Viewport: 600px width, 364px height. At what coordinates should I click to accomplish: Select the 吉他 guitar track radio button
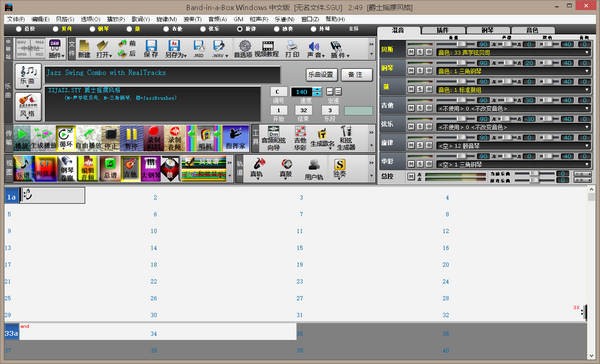coord(166,29)
